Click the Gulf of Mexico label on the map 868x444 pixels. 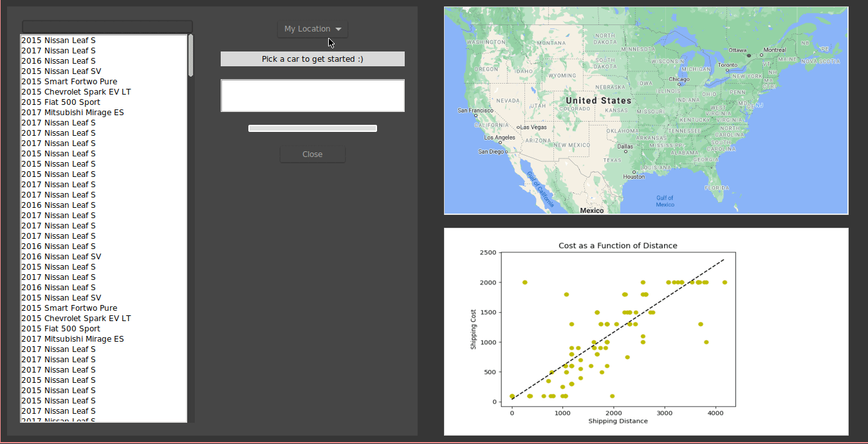[665, 201]
